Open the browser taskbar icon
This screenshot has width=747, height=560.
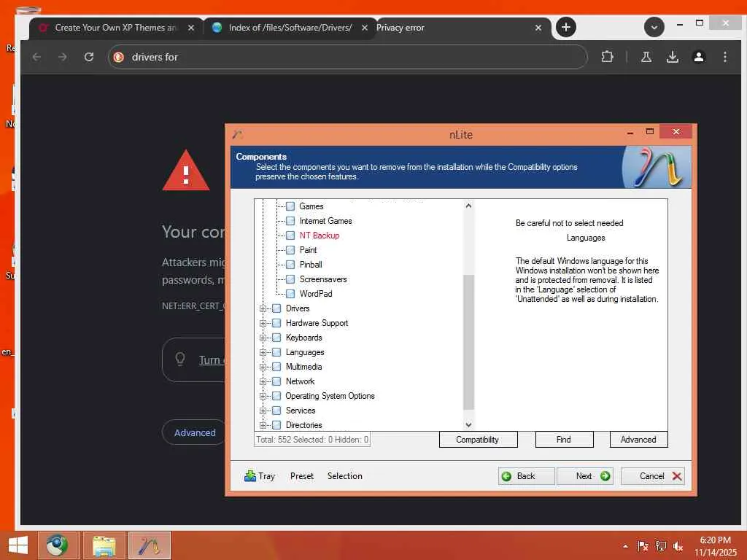pyautogui.click(x=57, y=545)
